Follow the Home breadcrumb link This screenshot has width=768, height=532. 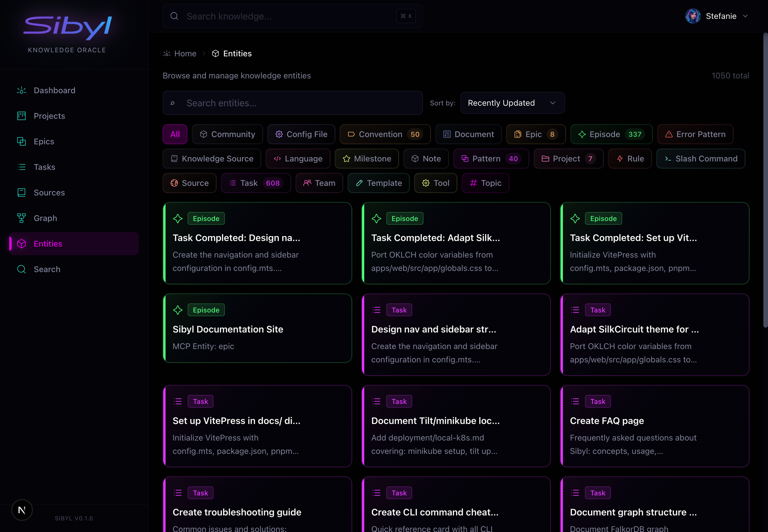[x=185, y=53]
